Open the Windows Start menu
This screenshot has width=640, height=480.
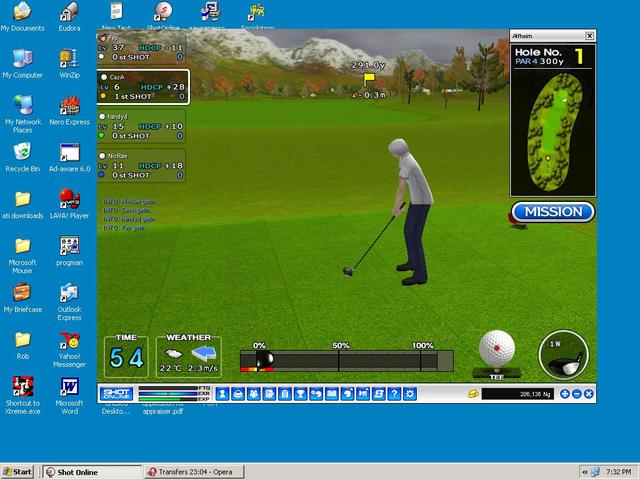[18, 471]
